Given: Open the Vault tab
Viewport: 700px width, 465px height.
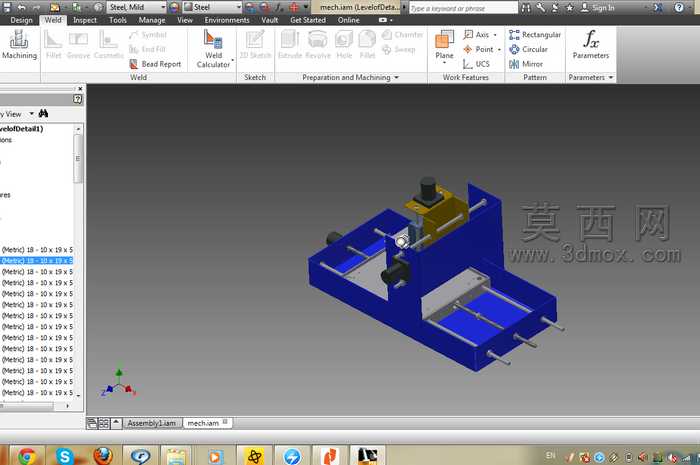Looking at the screenshot, I should point(270,20).
